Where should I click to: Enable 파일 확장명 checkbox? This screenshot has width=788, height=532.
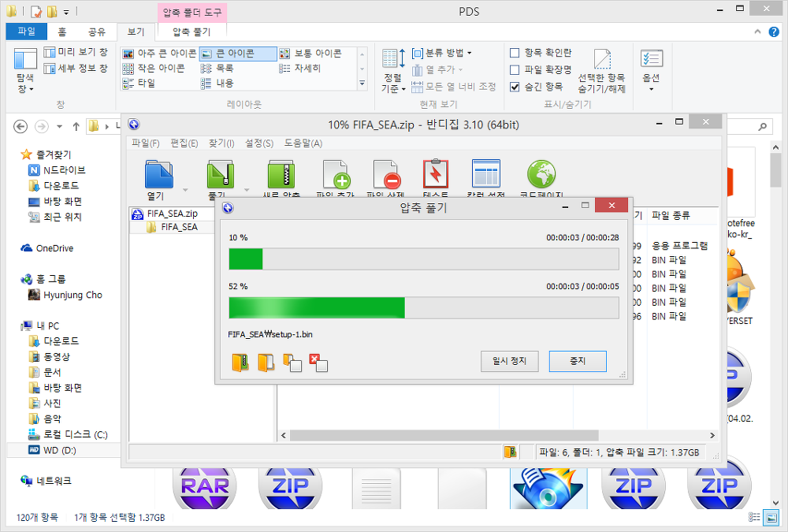pos(515,69)
